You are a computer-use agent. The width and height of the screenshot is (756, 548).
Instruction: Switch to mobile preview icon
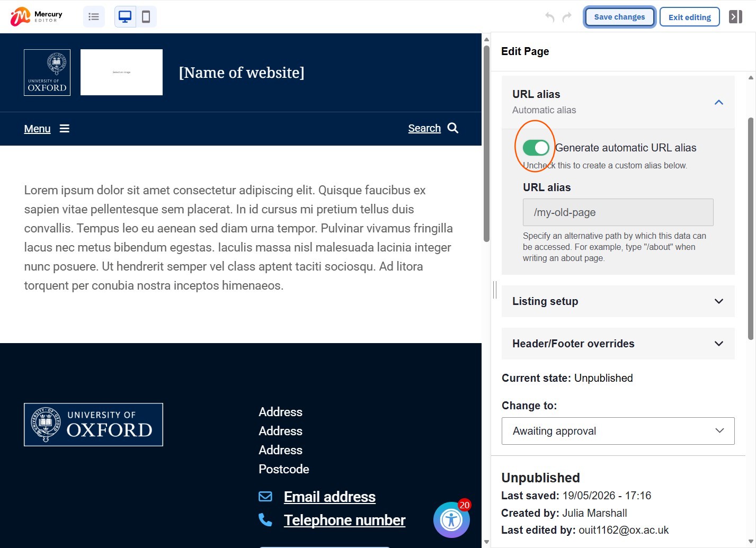point(146,17)
